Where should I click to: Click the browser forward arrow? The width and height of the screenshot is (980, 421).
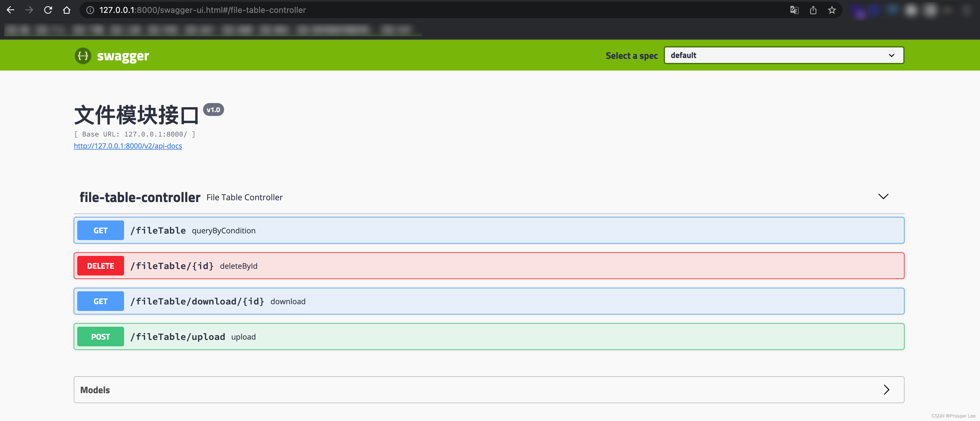(29, 10)
